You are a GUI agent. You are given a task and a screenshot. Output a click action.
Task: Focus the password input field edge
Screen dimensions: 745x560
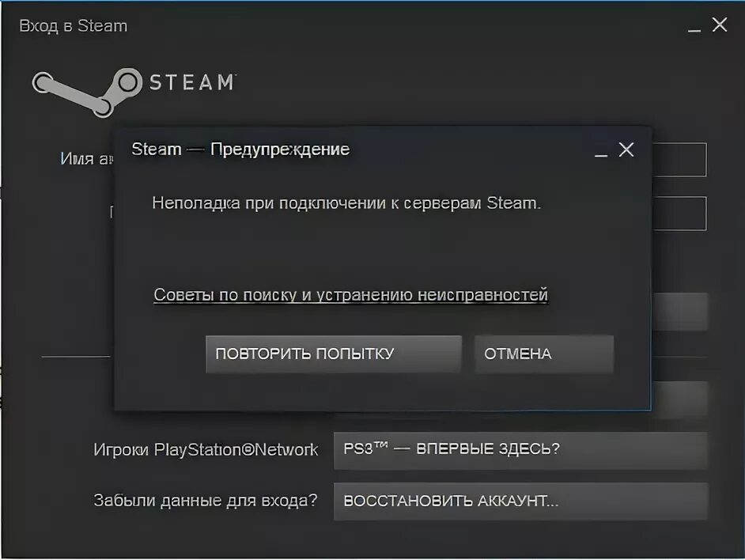click(x=679, y=214)
